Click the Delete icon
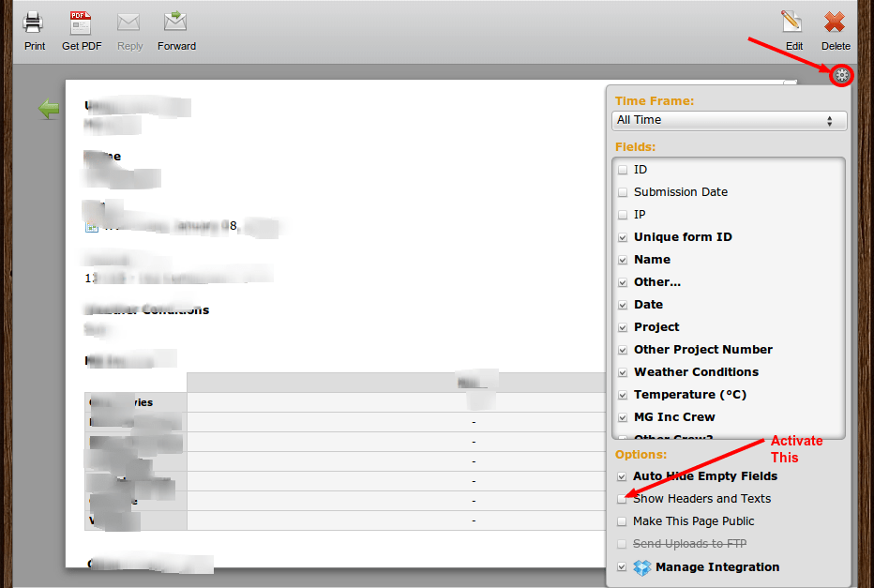The height and width of the screenshot is (588, 874). click(835, 23)
